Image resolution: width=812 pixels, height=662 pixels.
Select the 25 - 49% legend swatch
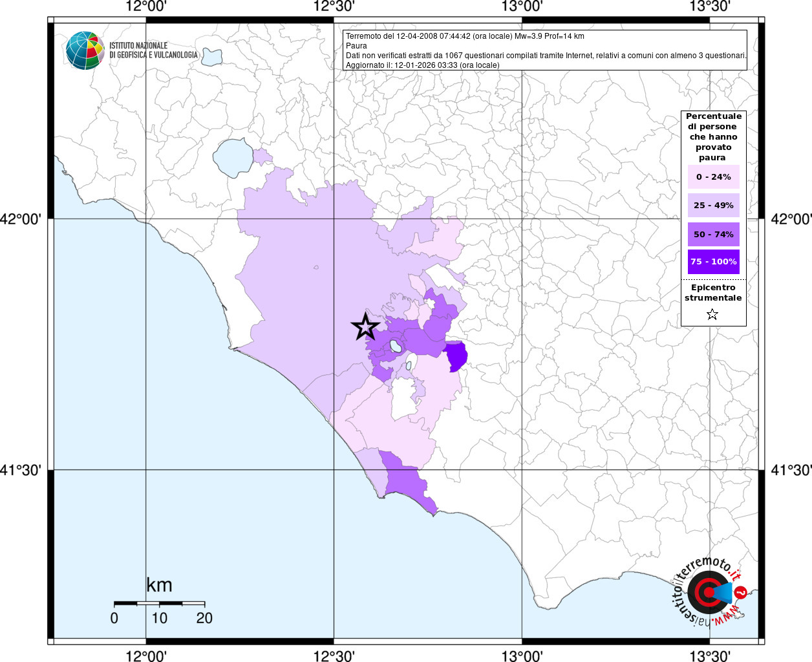click(714, 205)
